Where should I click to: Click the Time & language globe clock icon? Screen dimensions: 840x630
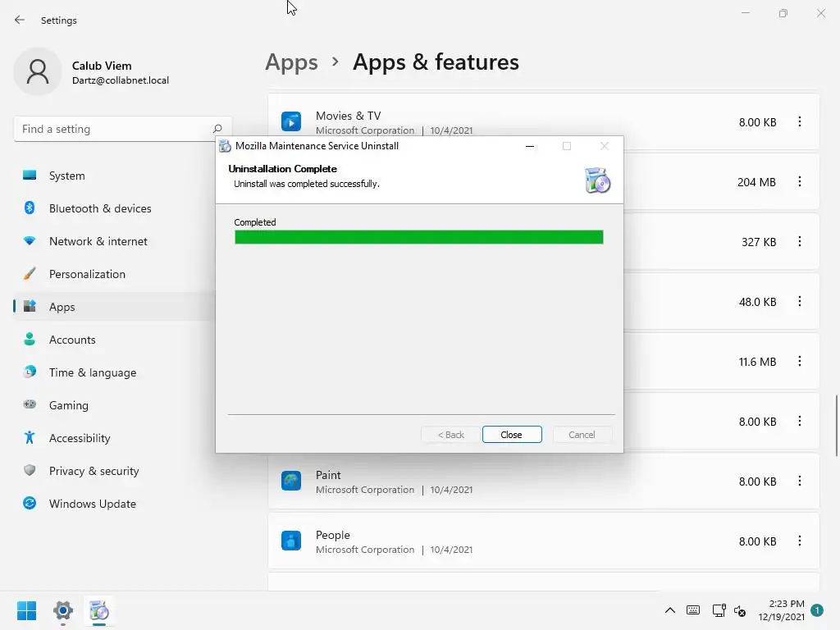30,372
